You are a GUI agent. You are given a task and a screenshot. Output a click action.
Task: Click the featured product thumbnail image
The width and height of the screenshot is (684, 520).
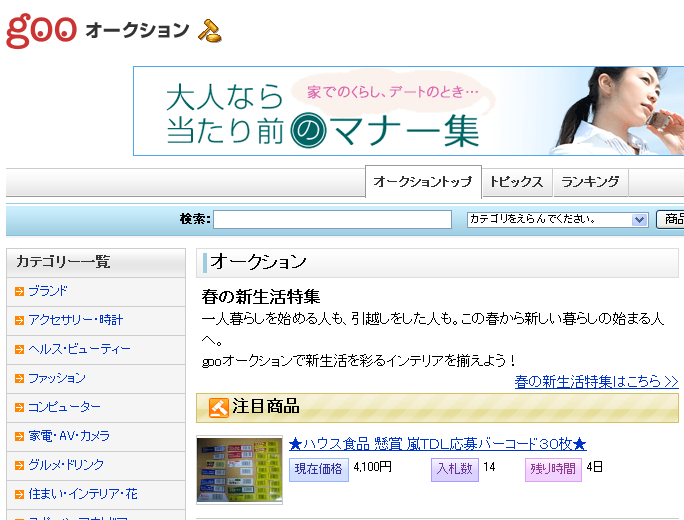[x=239, y=469]
